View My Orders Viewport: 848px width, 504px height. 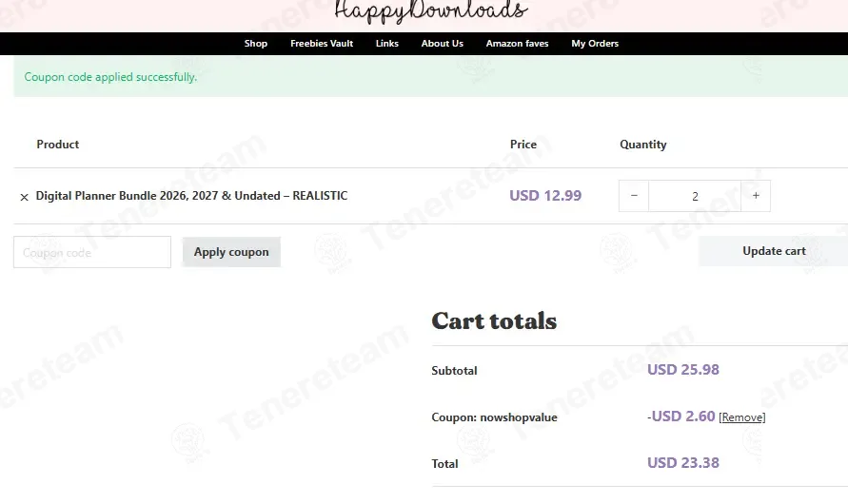click(595, 43)
